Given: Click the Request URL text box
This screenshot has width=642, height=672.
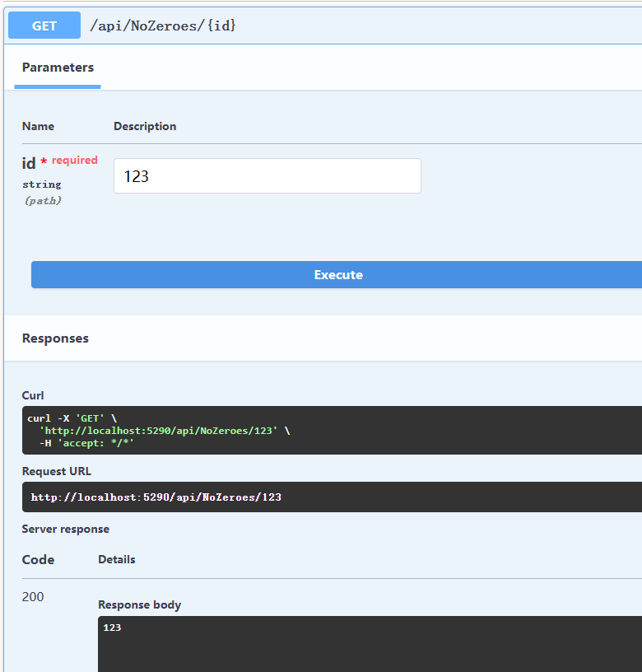Looking at the screenshot, I should (x=332, y=497).
